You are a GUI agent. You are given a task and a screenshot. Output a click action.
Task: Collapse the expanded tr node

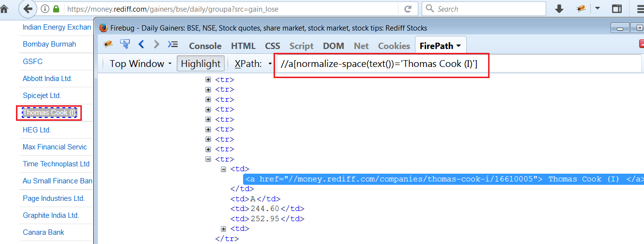point(208,159)
